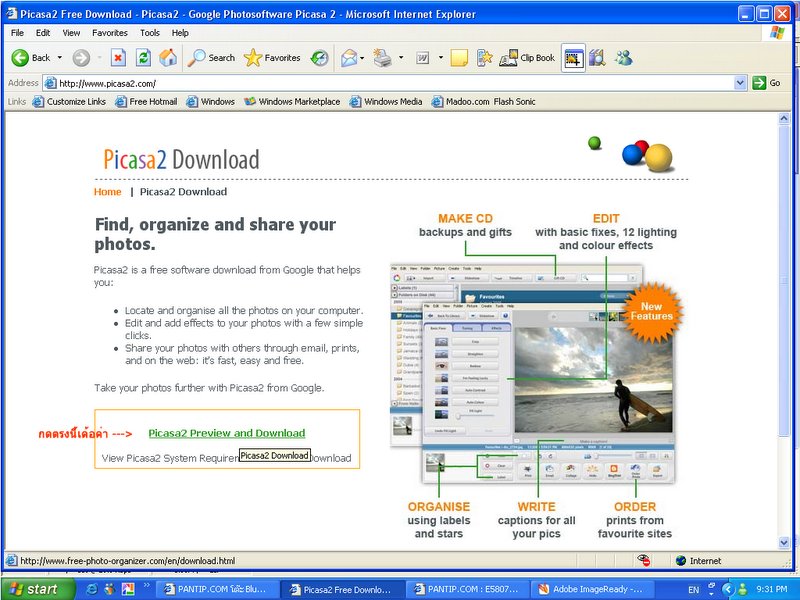Click the pop-up blocked icon in status bar

click(x=644, y=560)
